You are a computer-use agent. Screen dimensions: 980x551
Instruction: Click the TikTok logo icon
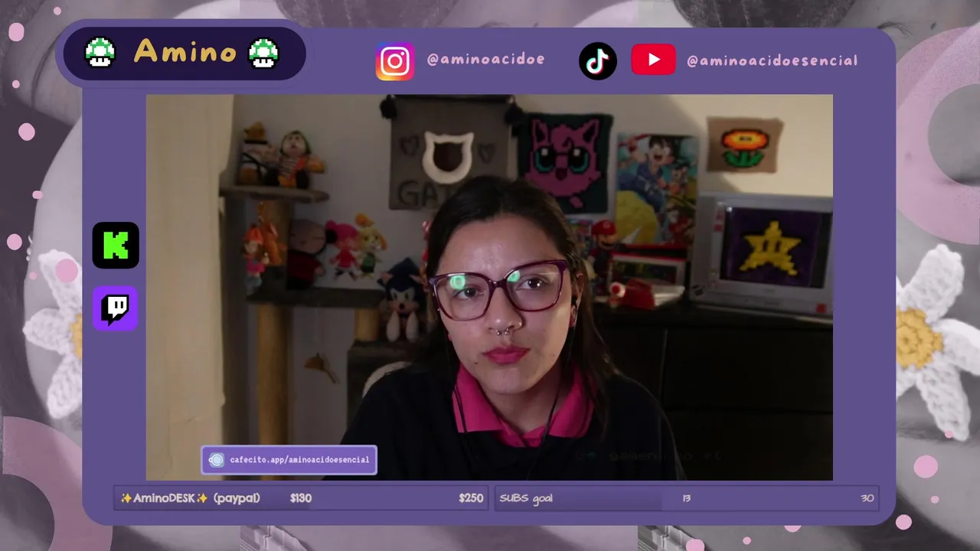click(598, 61)
